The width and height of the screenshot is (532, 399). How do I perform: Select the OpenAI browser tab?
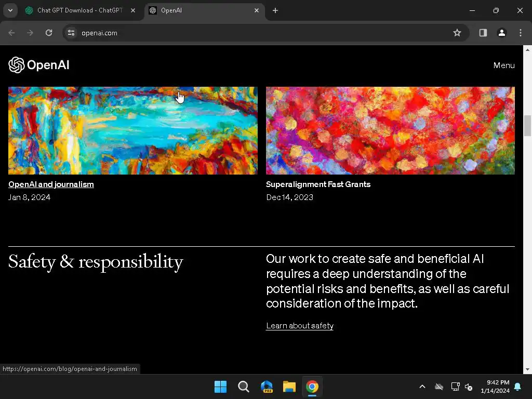coord(205,10)
